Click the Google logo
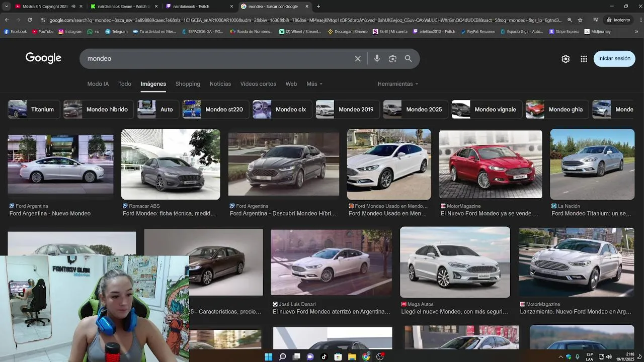 click(43, 58)
